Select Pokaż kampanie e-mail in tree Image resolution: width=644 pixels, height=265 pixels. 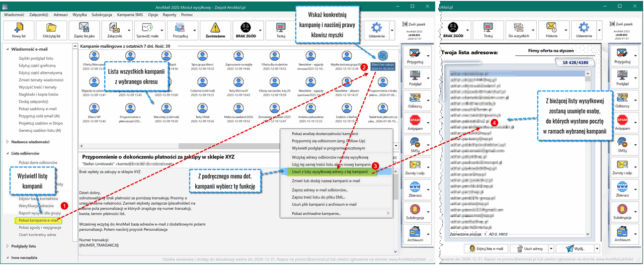38,220
